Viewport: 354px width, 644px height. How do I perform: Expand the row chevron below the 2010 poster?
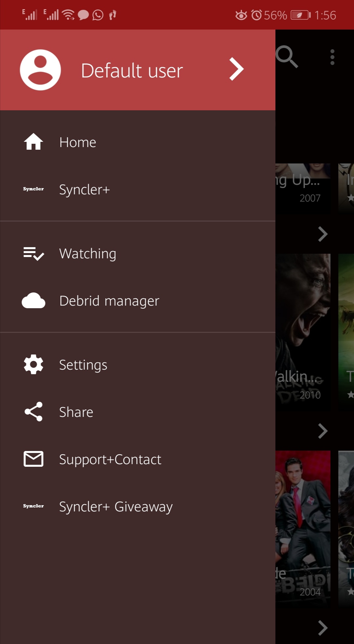coord(323,431)
